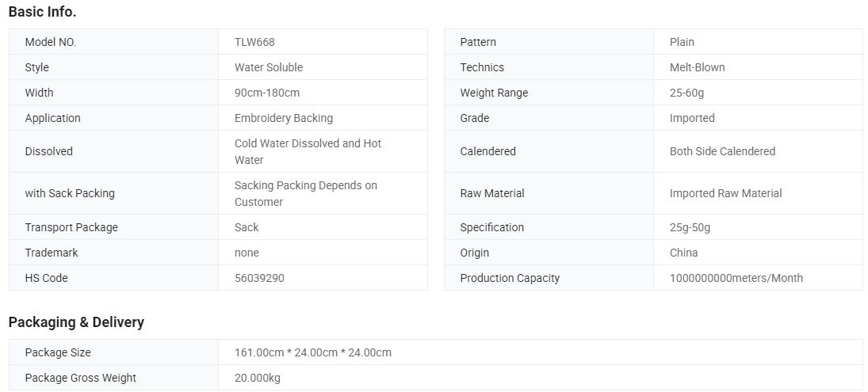Click the Basic Info. heading
The image size is (868, 392).
click(x=42, y=12)
